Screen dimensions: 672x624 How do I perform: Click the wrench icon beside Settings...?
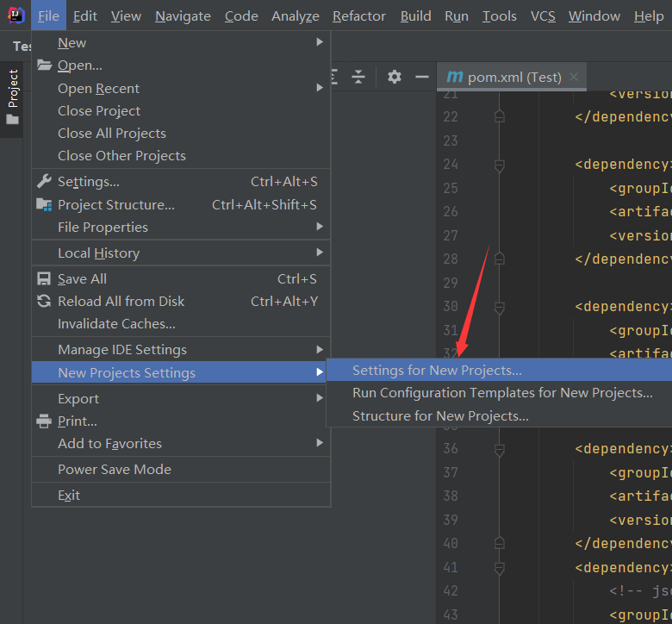tap(44, 181)
